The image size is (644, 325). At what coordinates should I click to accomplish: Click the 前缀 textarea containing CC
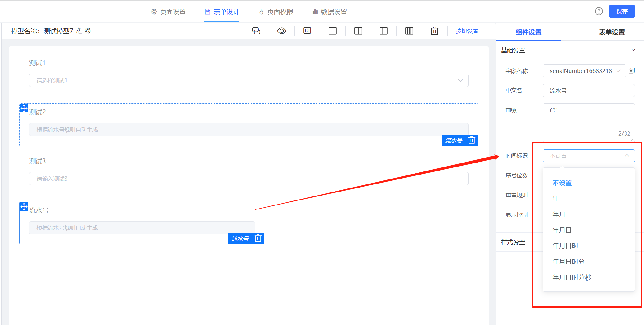[x=589, y=123]
